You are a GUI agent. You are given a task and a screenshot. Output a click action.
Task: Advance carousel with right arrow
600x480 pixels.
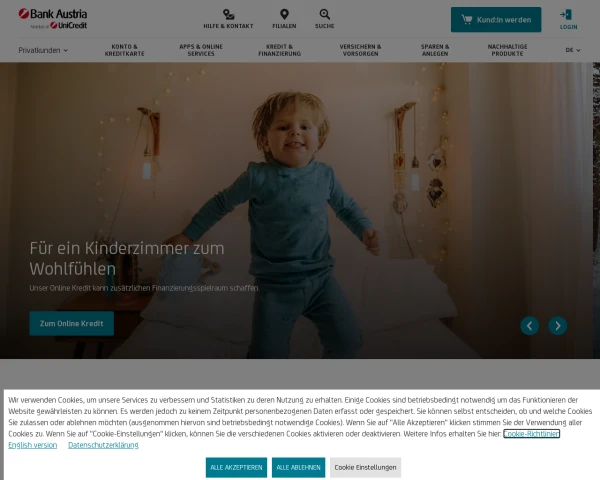pyautogui.click(x=558, y=326)
